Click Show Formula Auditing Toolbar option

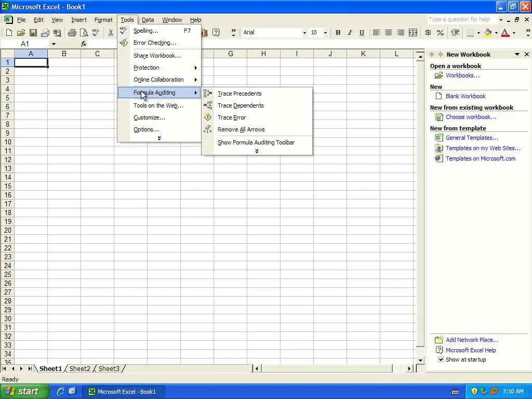tap(256, 142)
